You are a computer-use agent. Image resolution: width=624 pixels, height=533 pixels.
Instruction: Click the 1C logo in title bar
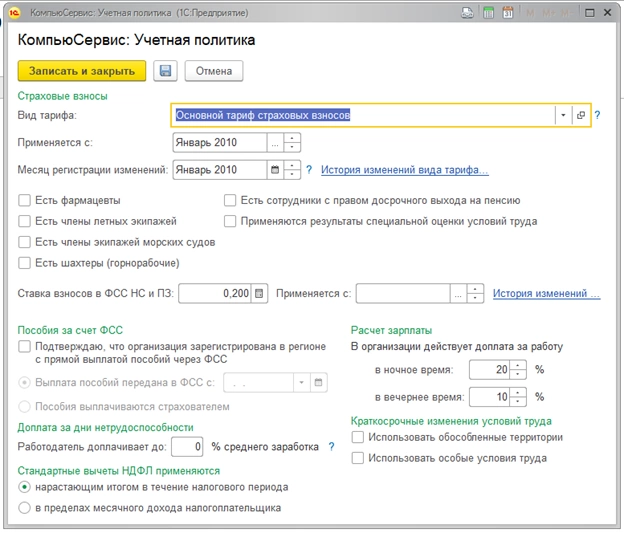tap(14, 13)
